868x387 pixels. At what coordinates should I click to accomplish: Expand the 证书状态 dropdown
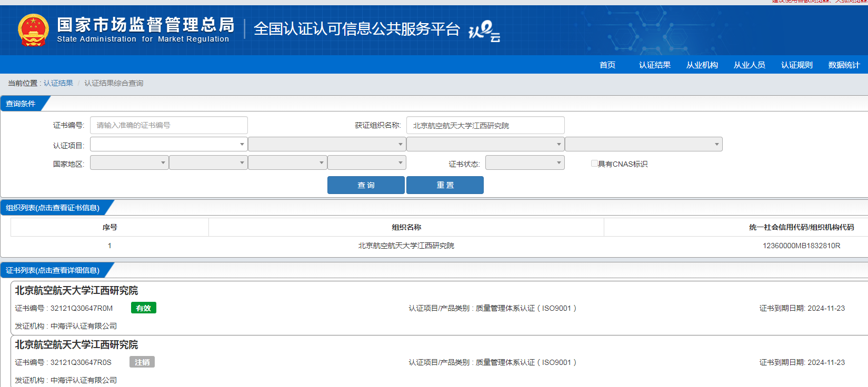525,162
